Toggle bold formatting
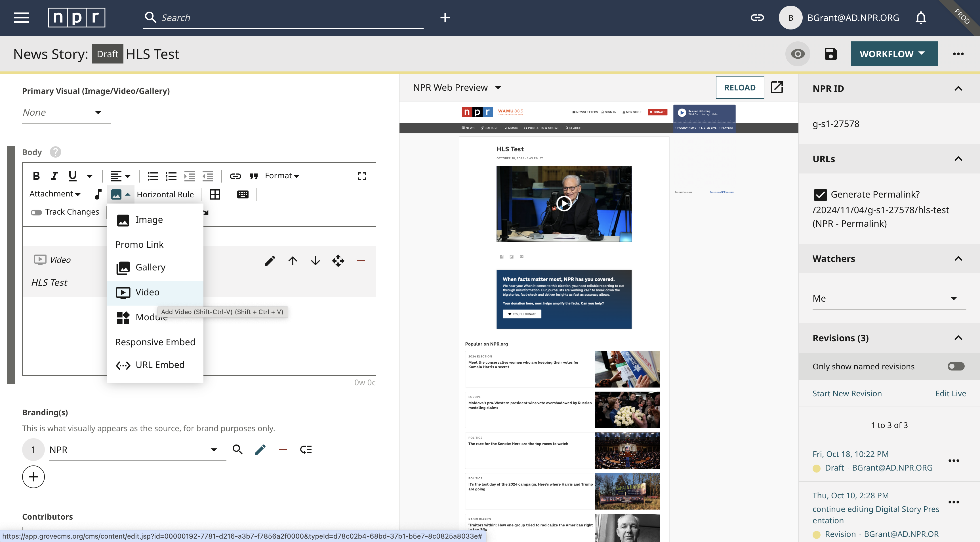Viewport: 980px width, 542px height. (36, 176)
